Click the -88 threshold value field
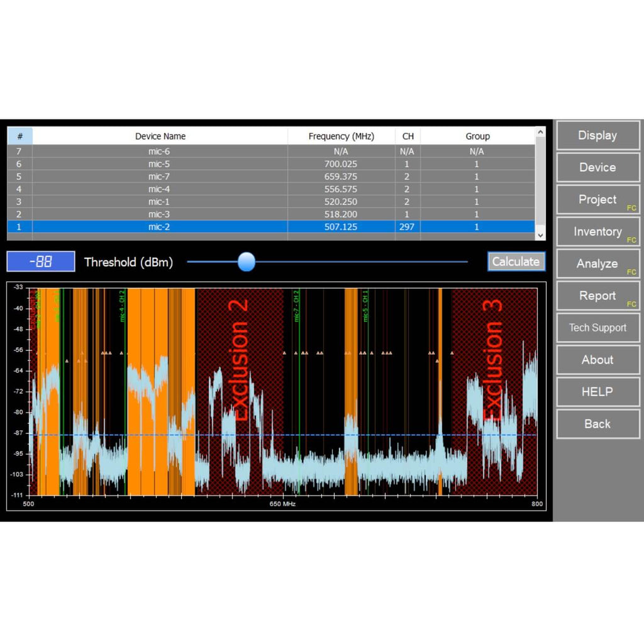This screenshot has height=644, width=644. coord(41,262)
